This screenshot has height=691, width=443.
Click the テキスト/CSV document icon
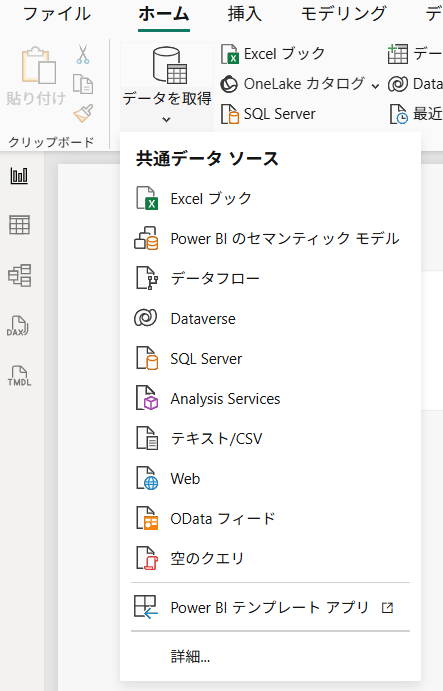tap(146, 438)
